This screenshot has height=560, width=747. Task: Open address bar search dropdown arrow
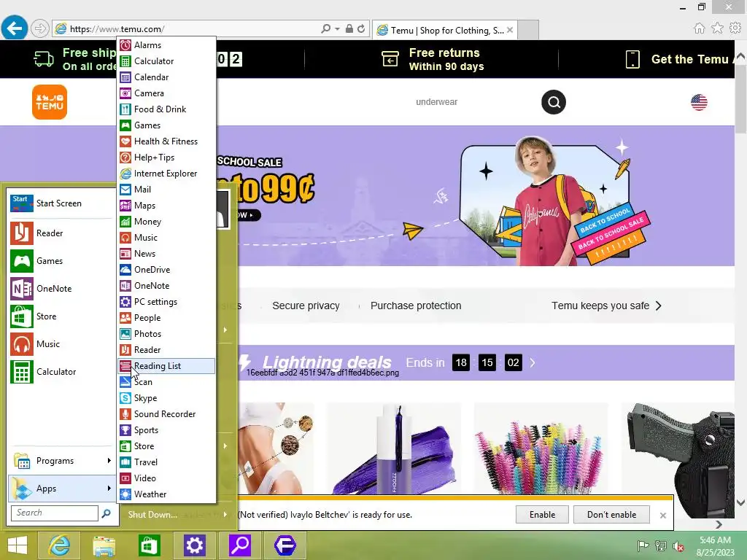click(337, 28)
